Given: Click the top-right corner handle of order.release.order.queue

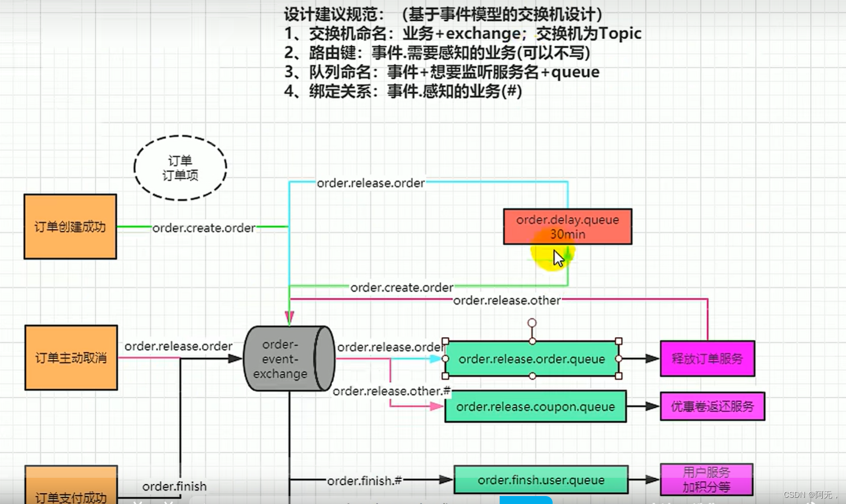Looking at the screenshot, I should [619, 341].
